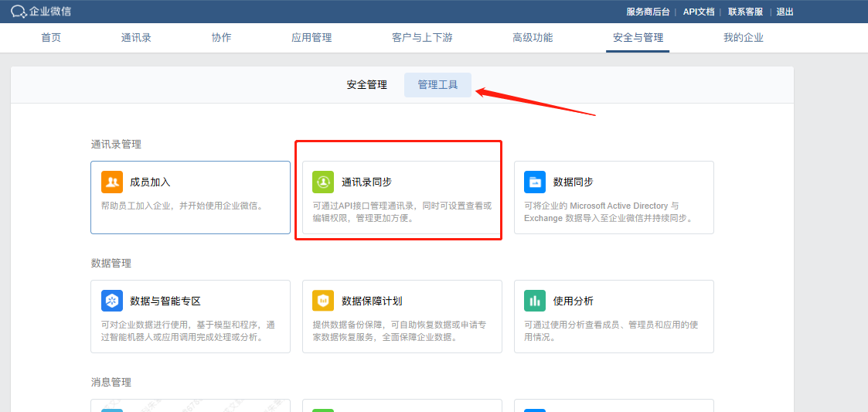
Task: Click the Microsoft Active Directory description text
Action: click(609, 212)
